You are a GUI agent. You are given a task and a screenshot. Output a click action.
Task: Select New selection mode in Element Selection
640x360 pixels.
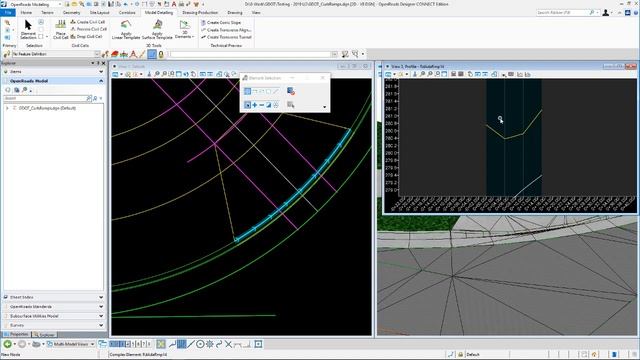point(247,105)
